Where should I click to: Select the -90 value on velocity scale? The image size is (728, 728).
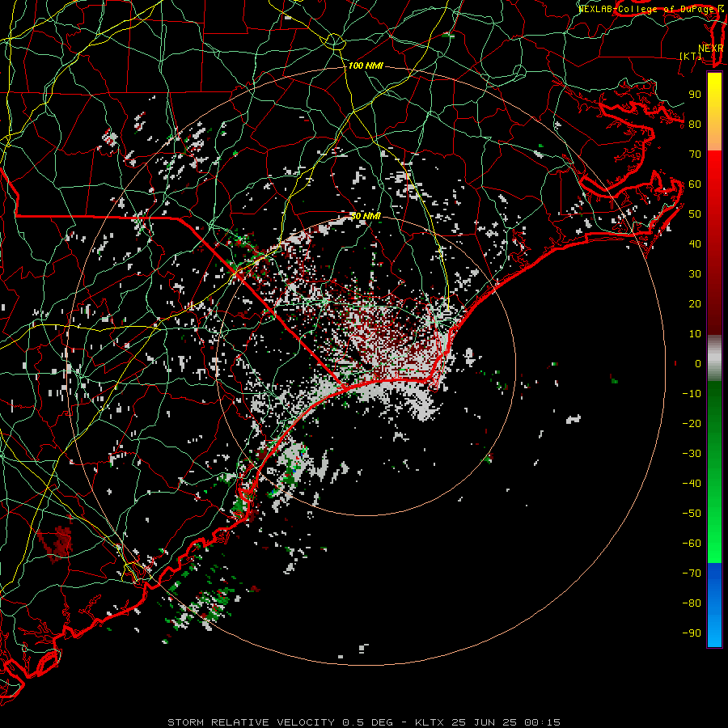point(692,633)
